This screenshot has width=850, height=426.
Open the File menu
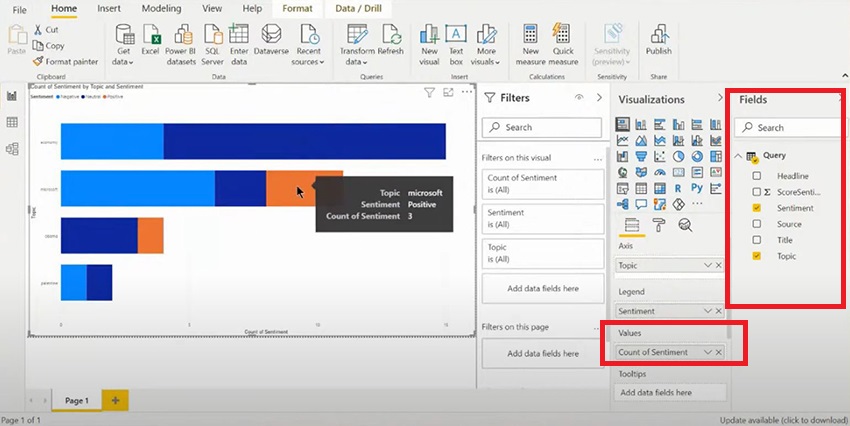pyautogui.click(x=20, y=9)
